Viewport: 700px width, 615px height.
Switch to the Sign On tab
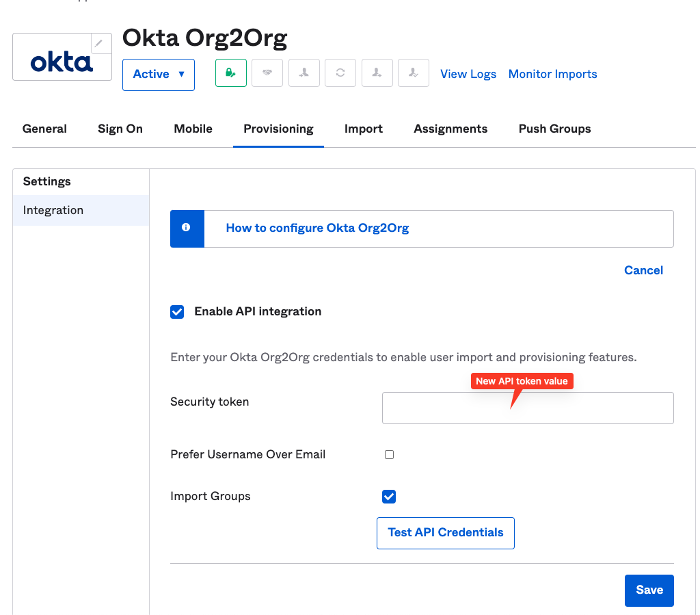click(x=120, y=129)
